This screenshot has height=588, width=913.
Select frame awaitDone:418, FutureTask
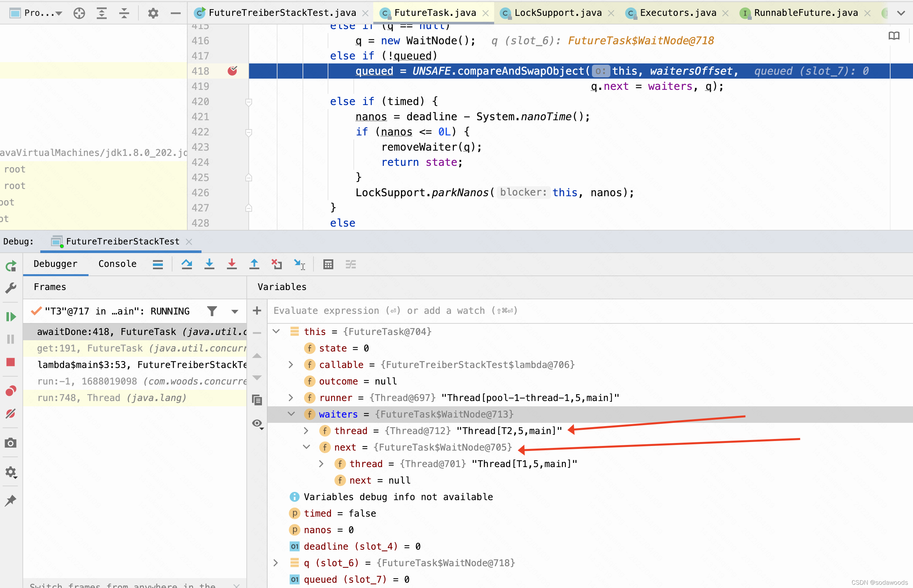click(135, 332)
